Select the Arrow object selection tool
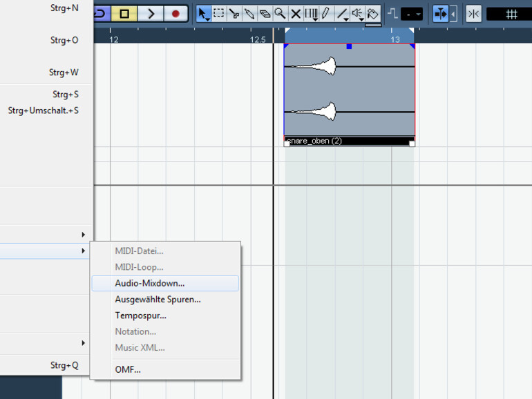The height and width of the screenshot is (399, 532). pos(203,13)
